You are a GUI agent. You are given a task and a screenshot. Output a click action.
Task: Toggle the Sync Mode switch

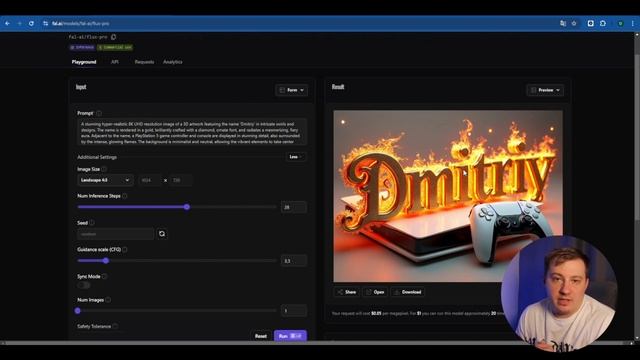(84, 285)
